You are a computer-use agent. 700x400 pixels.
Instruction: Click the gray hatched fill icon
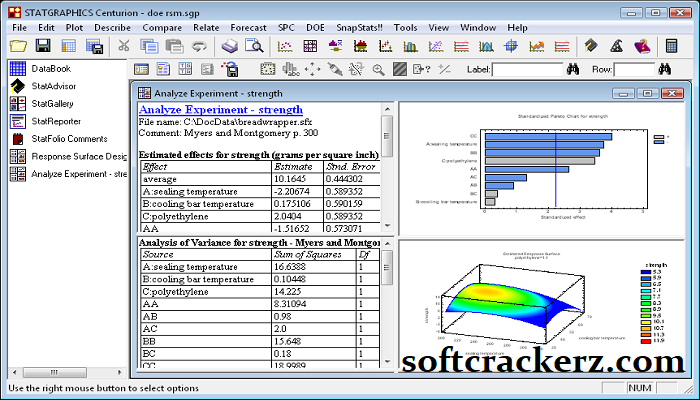pyautogui.click(x=400, y=69)
